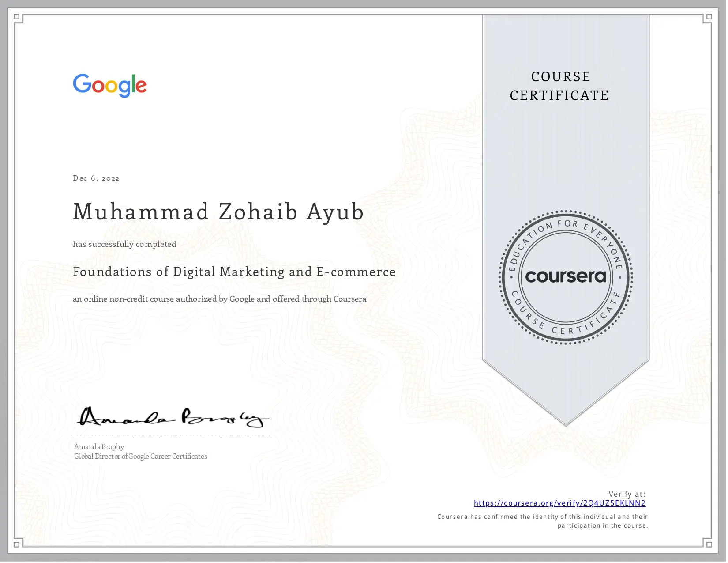Screen dimensions: 728x563
Task: Select the date 'Dec 6, 2022'
Action: [96, 178]
